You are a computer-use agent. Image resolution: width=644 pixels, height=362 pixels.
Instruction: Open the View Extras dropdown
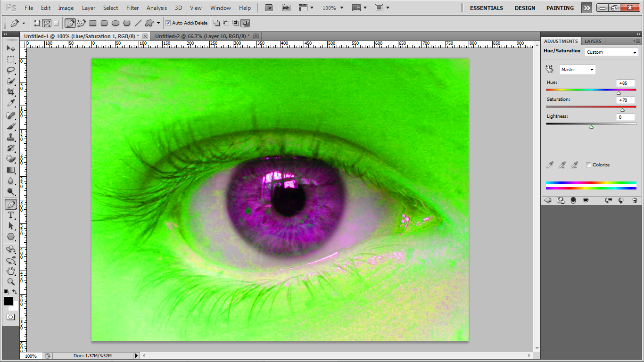tap(306, 8)
